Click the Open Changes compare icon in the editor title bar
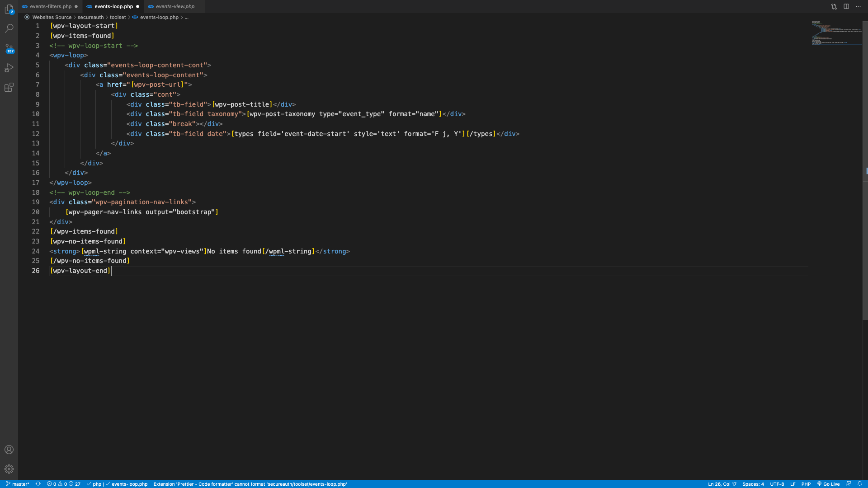Screen dimensions: 868x488 [x=834, y=6]
